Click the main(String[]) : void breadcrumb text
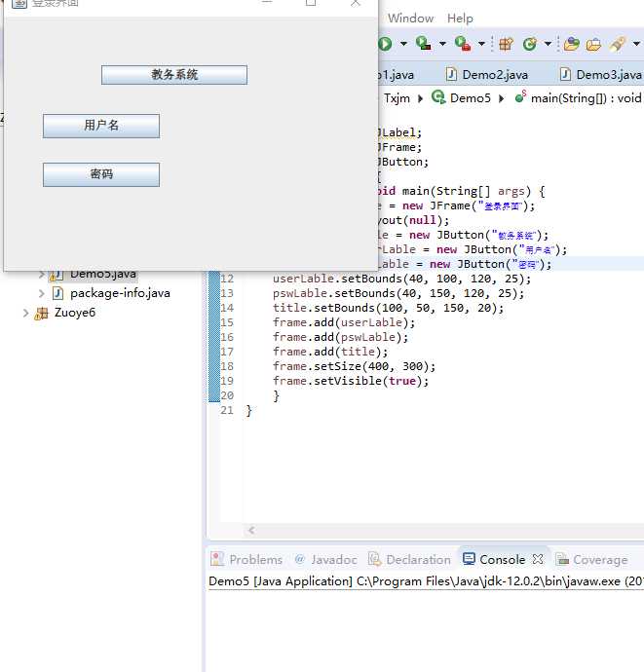Image resolution: width=644 pixels, height=672 pixels. [x=587, y=98]
